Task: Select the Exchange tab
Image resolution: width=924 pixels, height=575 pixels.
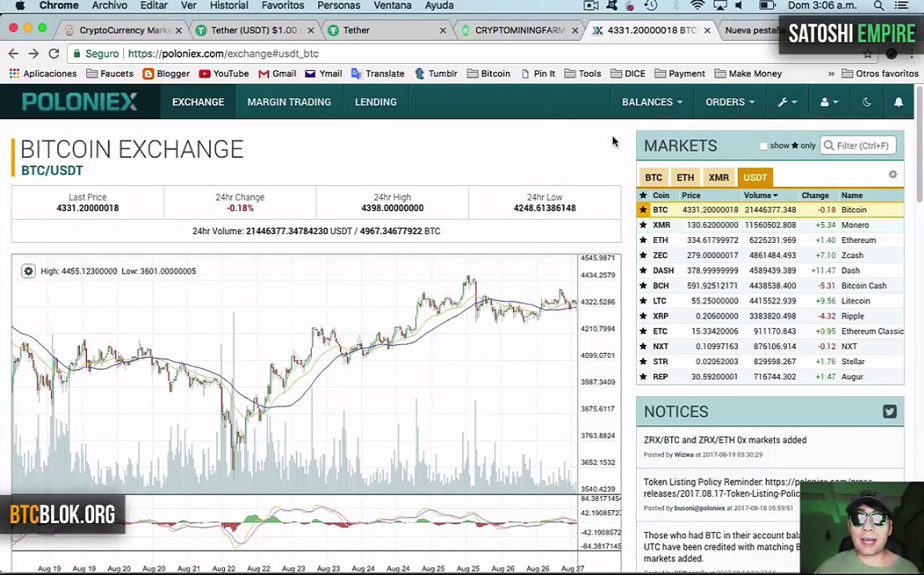Action: click(198, 102)
